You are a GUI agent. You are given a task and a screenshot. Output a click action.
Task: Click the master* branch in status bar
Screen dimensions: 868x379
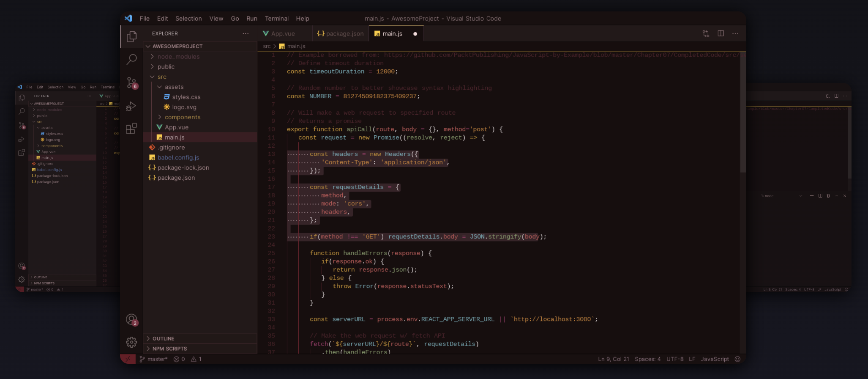pos(154,359)
